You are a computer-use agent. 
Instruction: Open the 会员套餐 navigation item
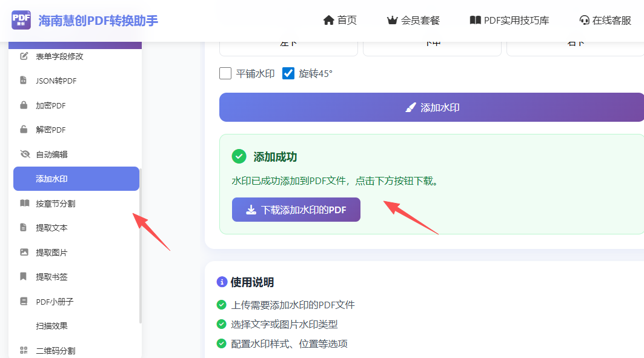[x=413, y=20]
